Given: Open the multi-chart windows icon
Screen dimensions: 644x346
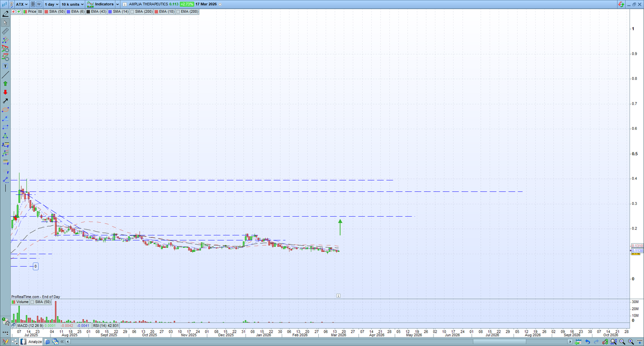Looking at the screenshot, I should (x=55, y=342).
